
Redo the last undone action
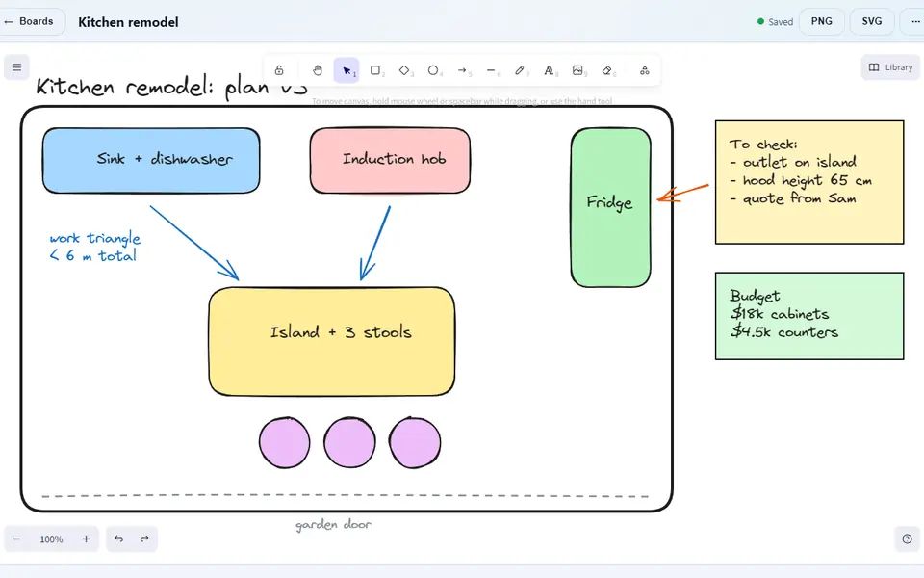[x=144, y=539]
